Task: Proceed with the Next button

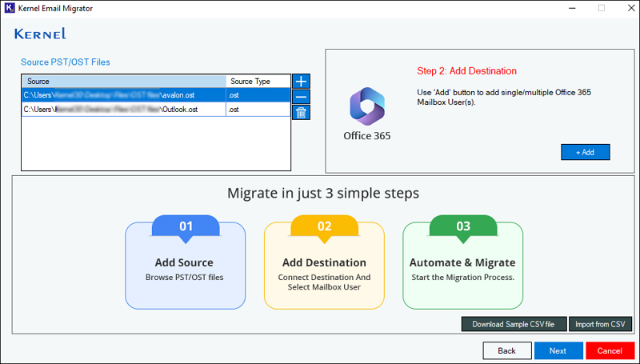Action: click(x=558, y=350)
